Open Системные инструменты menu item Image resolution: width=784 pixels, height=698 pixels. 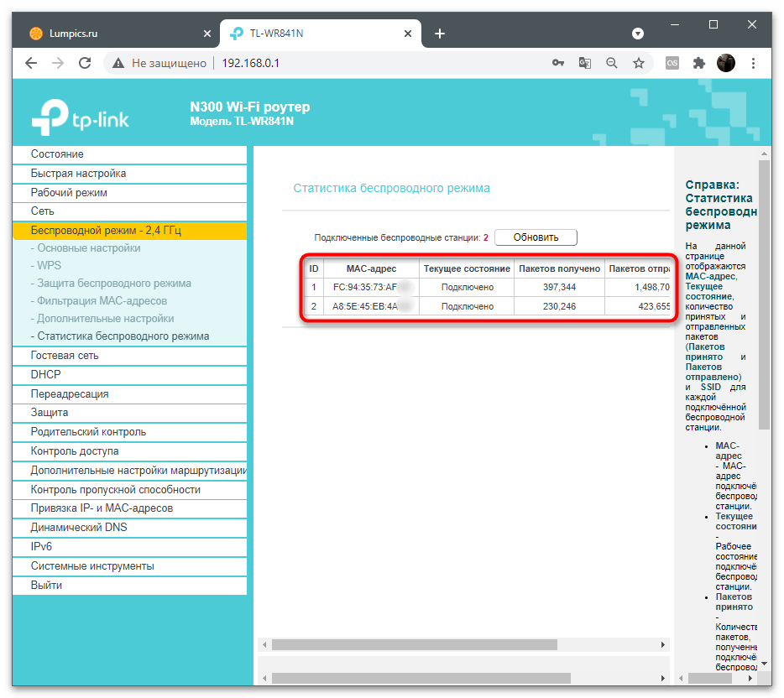pos(129,566)
